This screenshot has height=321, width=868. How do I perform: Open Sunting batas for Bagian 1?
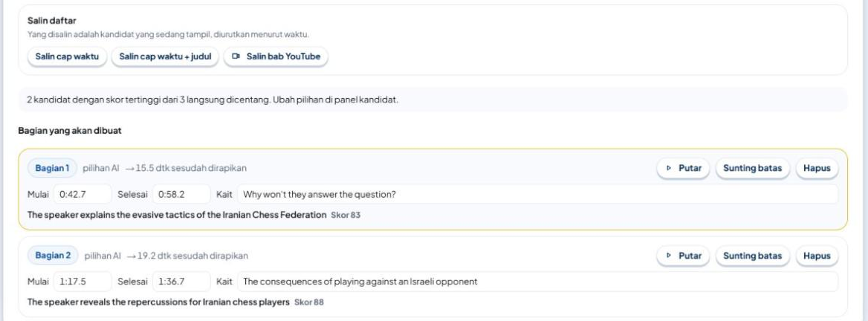click(752, 168)
